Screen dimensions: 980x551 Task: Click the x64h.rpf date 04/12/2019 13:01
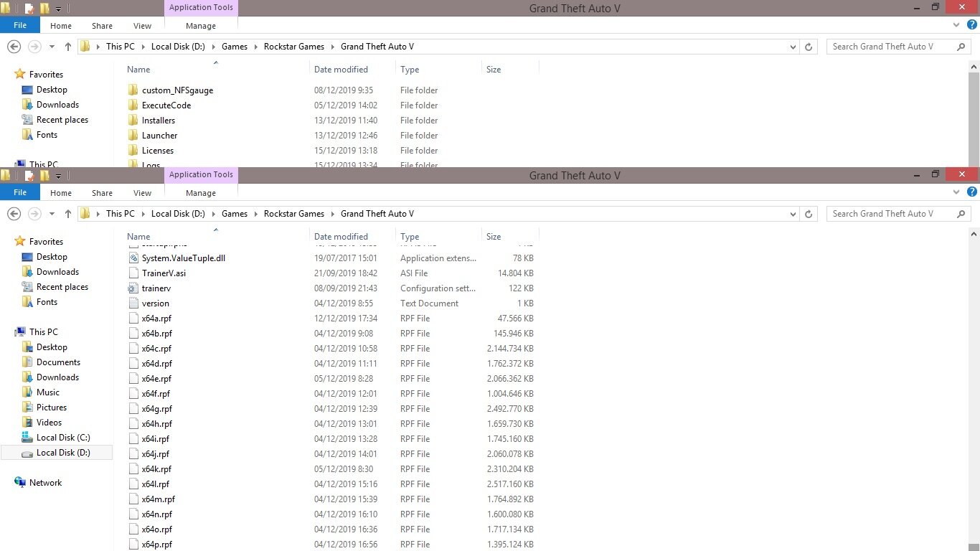pyautogui.click(x=346, y=424)
